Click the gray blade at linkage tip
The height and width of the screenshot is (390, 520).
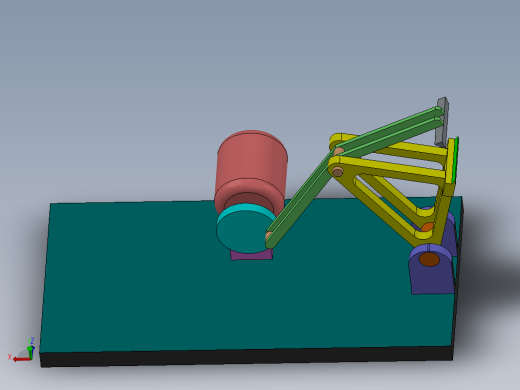coord(443,122)
